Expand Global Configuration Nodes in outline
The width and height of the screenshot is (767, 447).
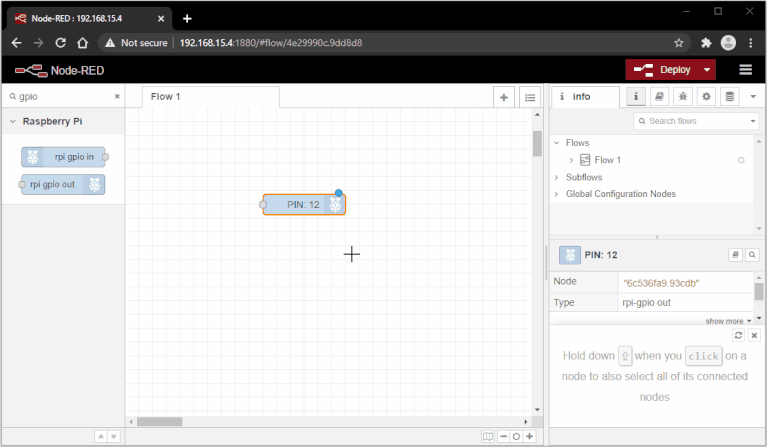point(557,194)
